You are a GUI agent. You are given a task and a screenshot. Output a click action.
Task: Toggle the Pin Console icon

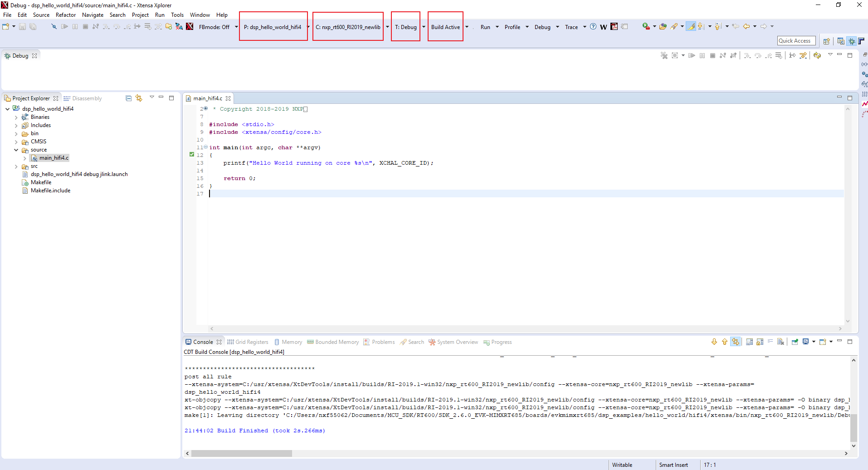(795, 342)
